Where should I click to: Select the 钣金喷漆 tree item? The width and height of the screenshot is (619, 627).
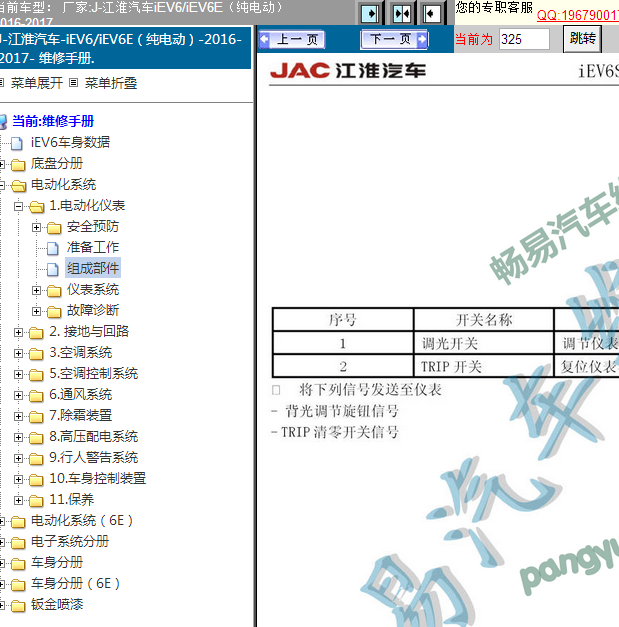57,605
